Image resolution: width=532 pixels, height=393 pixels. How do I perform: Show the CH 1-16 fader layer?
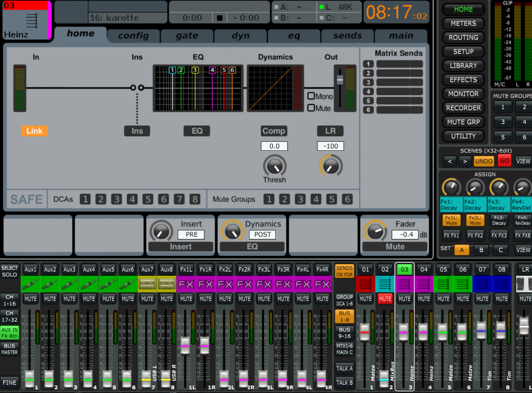pos(10,300)
